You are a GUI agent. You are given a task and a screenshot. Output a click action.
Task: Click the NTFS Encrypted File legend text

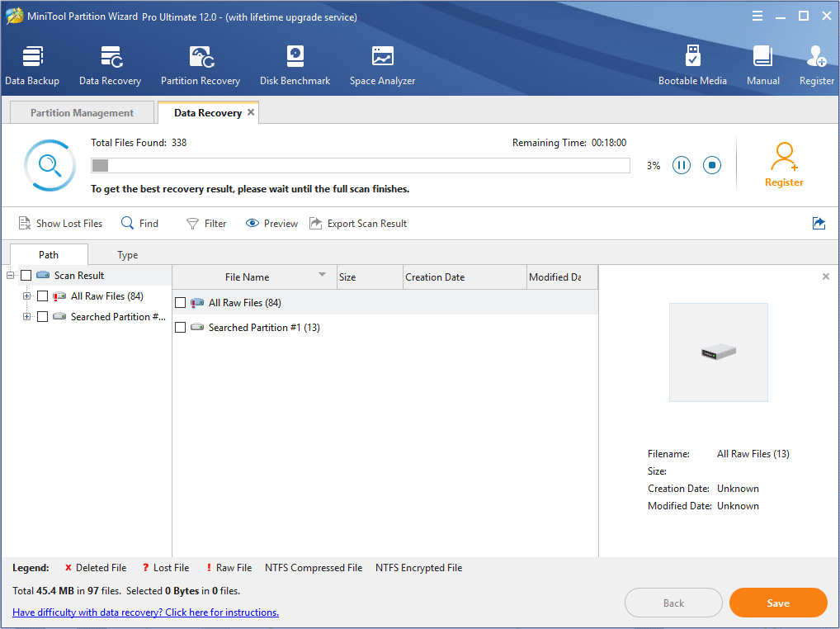pos(418,568)
